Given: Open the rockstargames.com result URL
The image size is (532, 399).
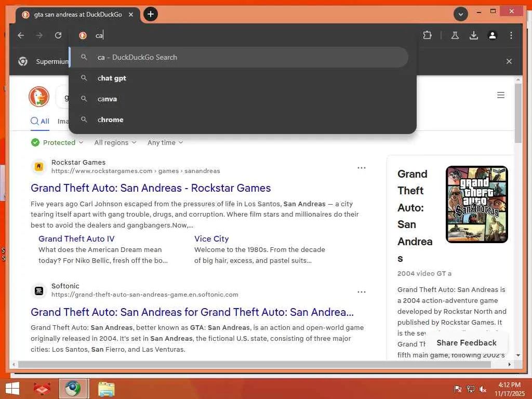Looking at the screenshot, I should [x=136, y=171].
